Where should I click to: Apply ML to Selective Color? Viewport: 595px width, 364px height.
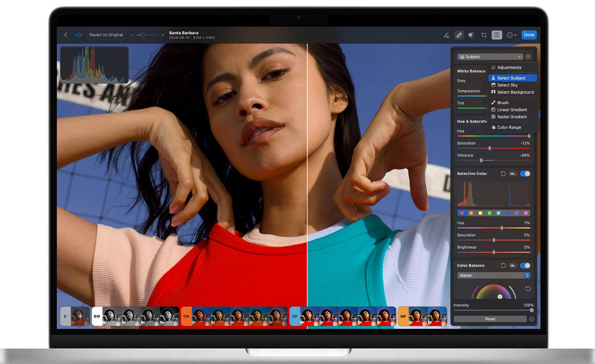(x=513, y=174)
